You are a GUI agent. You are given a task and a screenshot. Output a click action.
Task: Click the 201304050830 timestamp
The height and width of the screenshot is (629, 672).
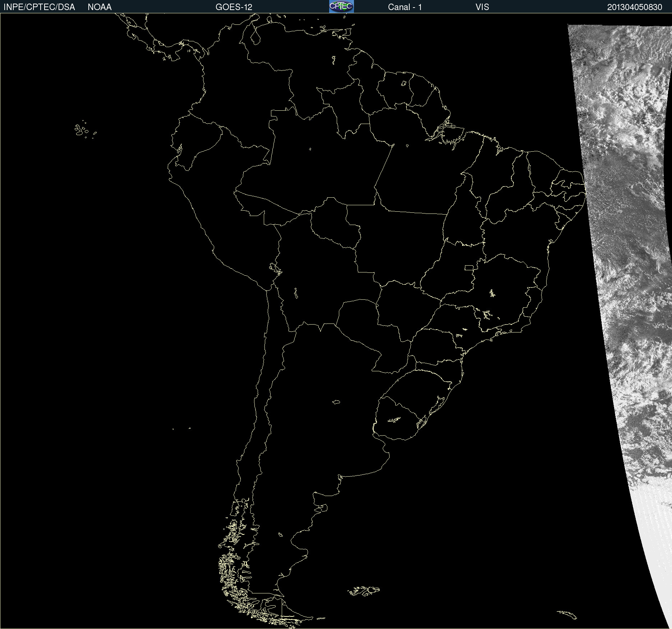[635, 7]
